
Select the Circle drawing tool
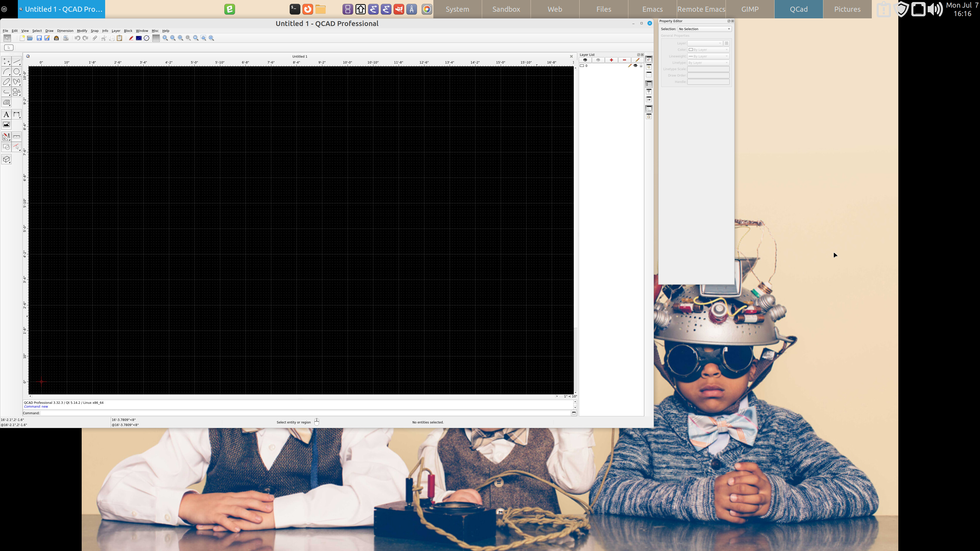(16, 71)
